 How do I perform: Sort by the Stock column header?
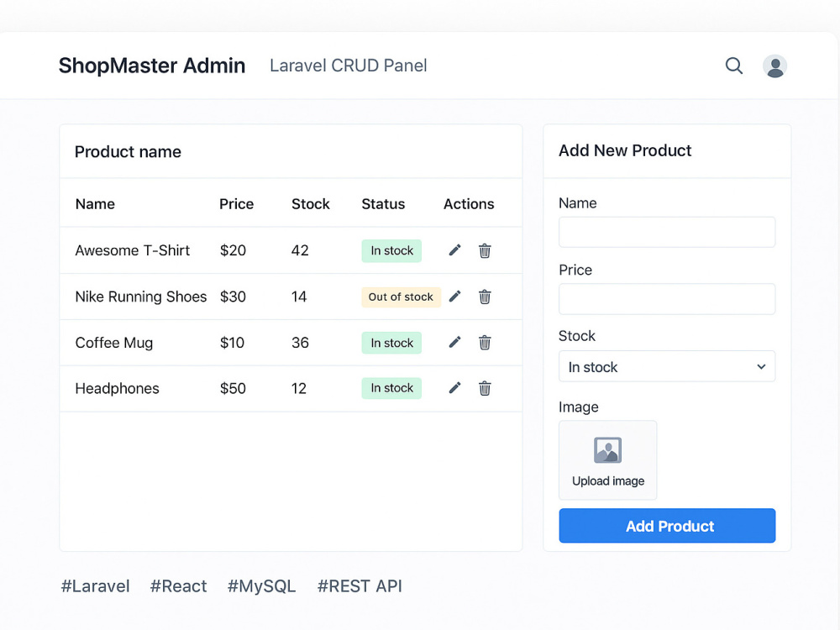coord(310,204)
